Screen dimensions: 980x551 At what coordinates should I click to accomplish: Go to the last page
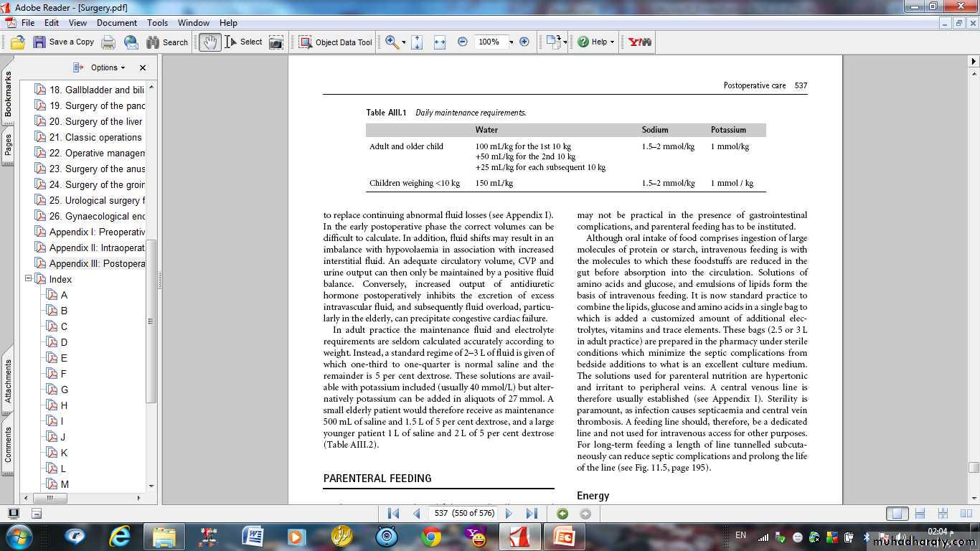(x=532, y=514)
